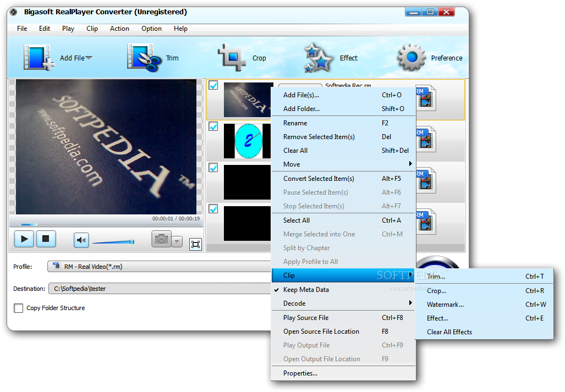
Task: Open the Edit menu
Action: (x=45, y=29)
